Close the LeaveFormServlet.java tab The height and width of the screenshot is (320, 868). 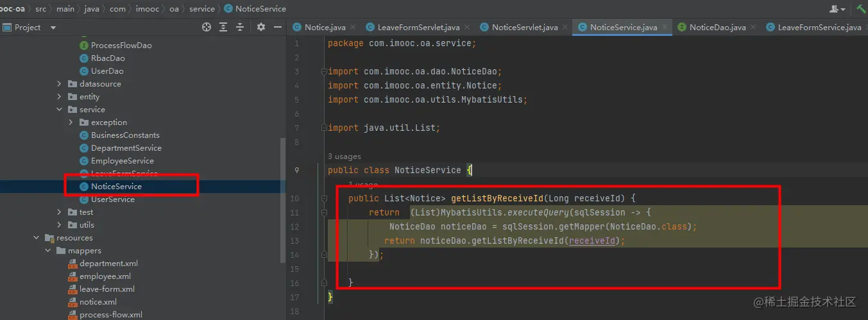click(466, 28)
